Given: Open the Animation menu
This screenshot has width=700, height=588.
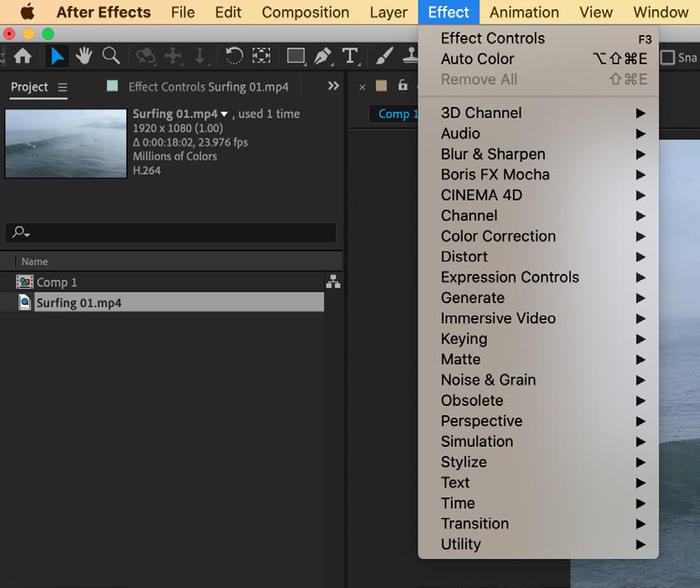Looking at the screenshot, I should click(524, 12).
